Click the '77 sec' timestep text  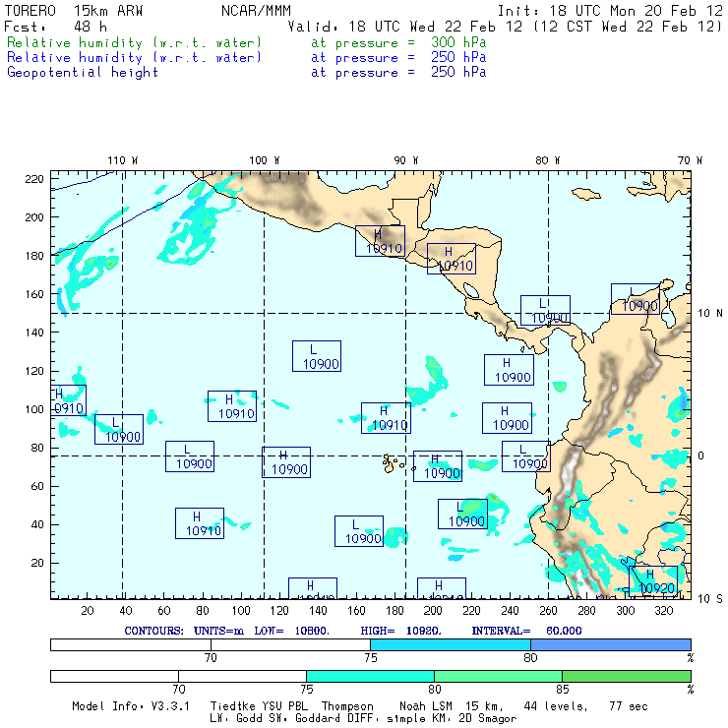[x=629, y=706]
